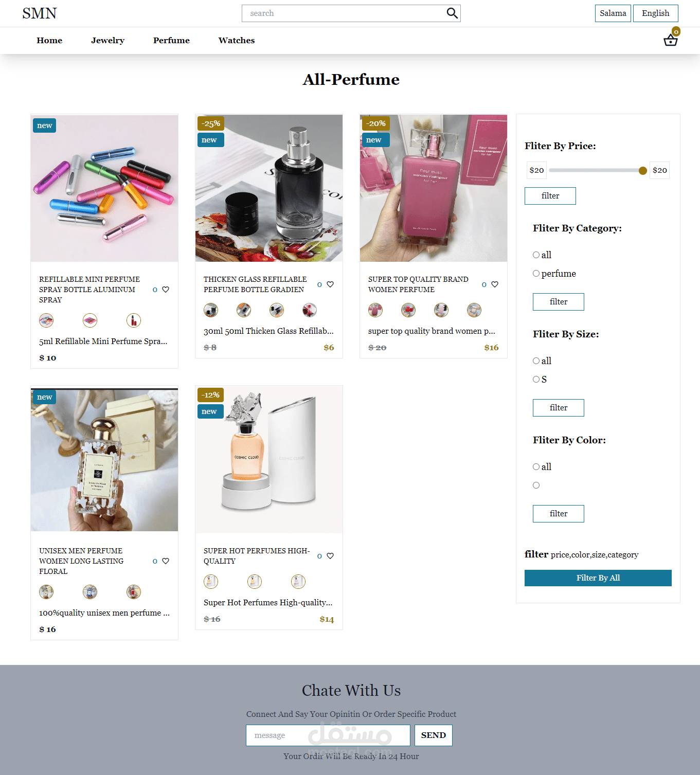This screenshot has height=775, width=700.
Task: Select all under Filter By Color
Action: click(536, 467)
